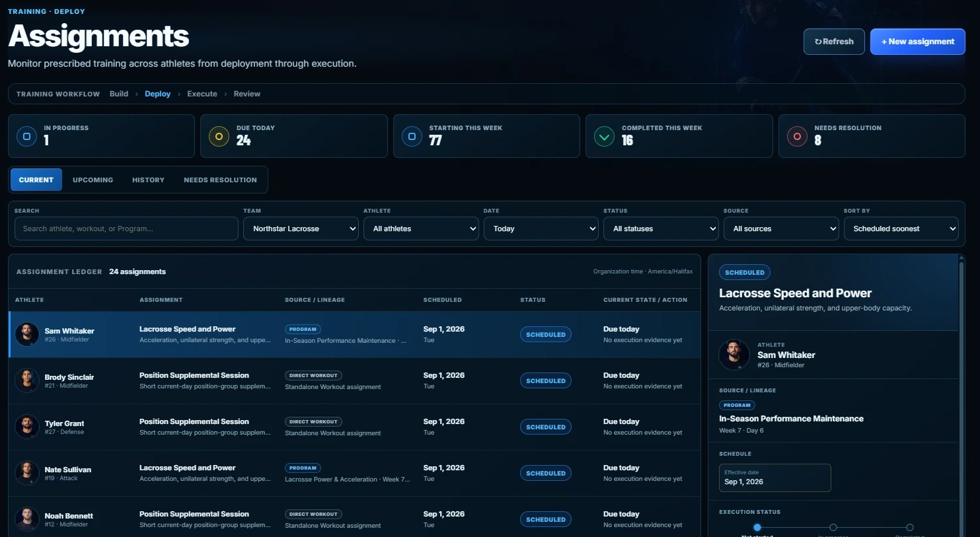Click the Starting This Week stat icon
Screen dimensions: 980x537
pos(412,137)
